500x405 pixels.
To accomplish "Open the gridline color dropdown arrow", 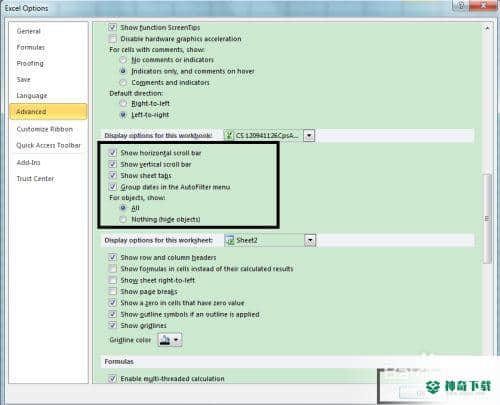I will point(176,340).
